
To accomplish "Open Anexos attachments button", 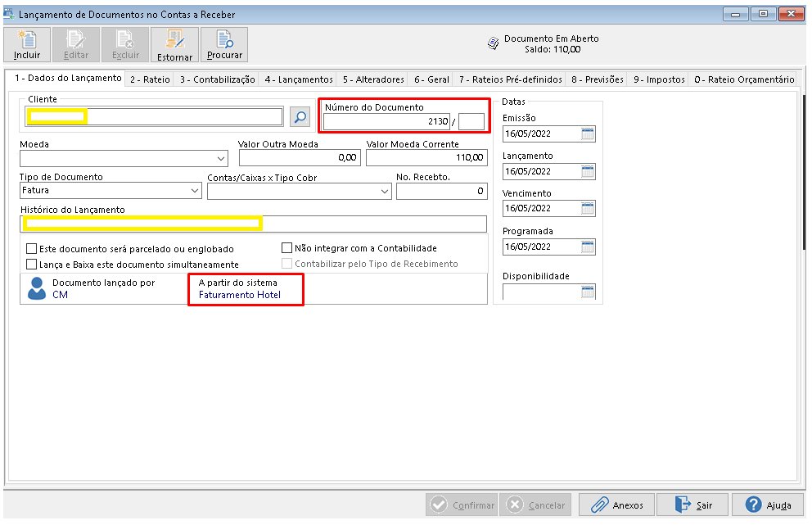I will coord(616,505).
